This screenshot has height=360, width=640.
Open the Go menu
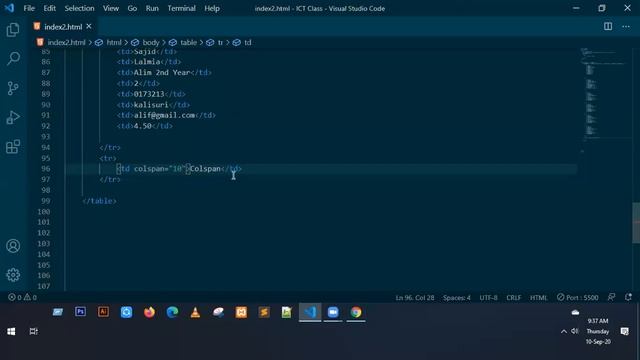(x=132, y=8)
